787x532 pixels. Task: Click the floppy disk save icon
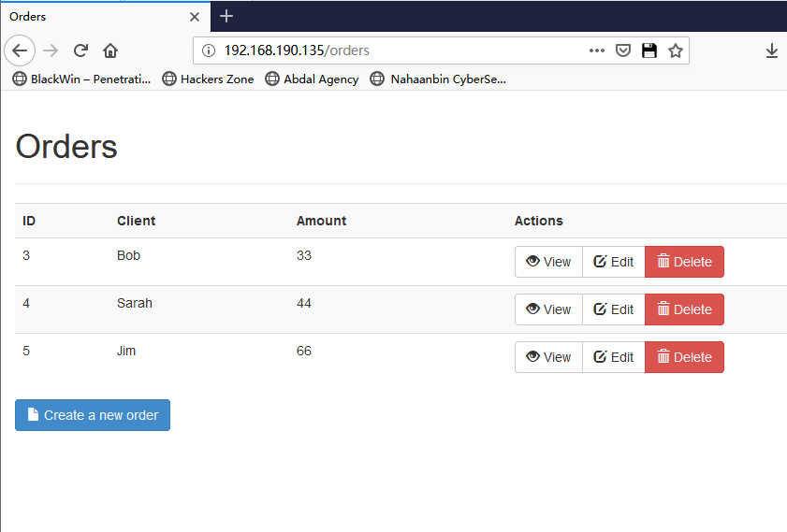649,50
